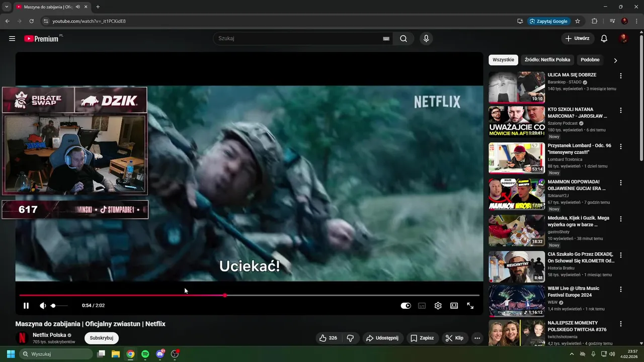Click the address bar URL
The height and width of the screenshot is (362, 644).
tap(89, 21)
